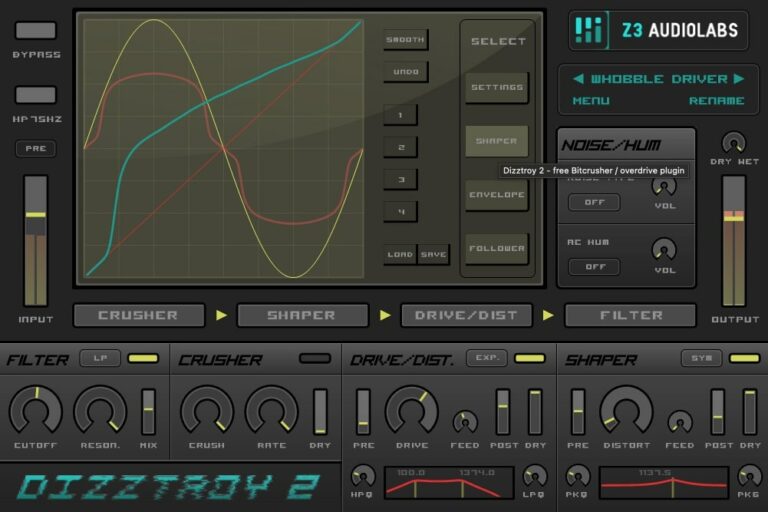This screenshot has width=768, height=512.
Task: Toggle the Drive/Dist enable LED
Action: (529, 359)
